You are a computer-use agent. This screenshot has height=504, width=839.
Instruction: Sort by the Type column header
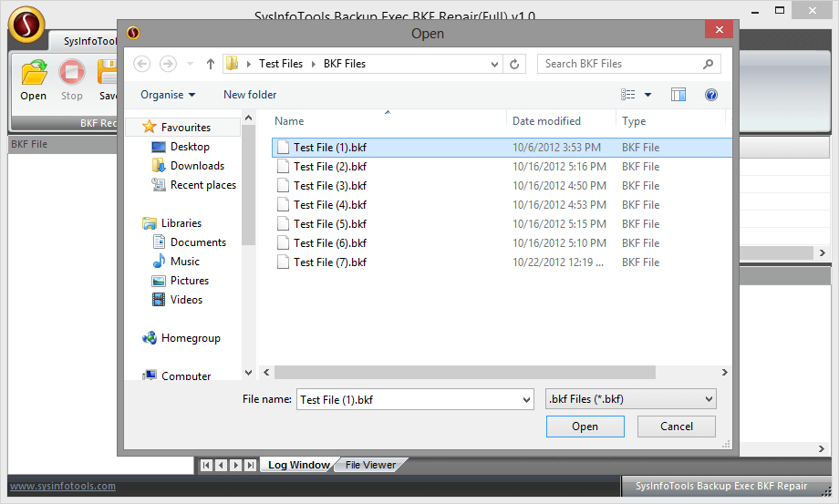[x=634, y=121]
